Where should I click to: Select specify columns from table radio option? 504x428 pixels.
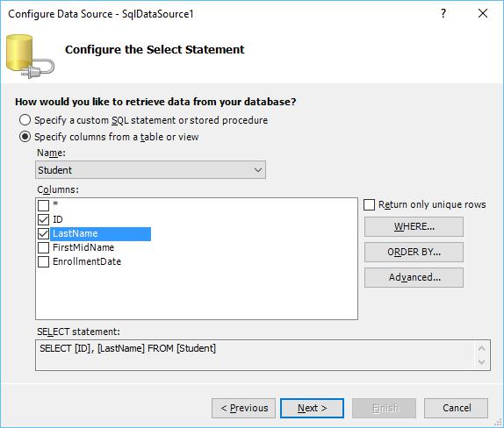pyautogui.click(x=25, y=137)
